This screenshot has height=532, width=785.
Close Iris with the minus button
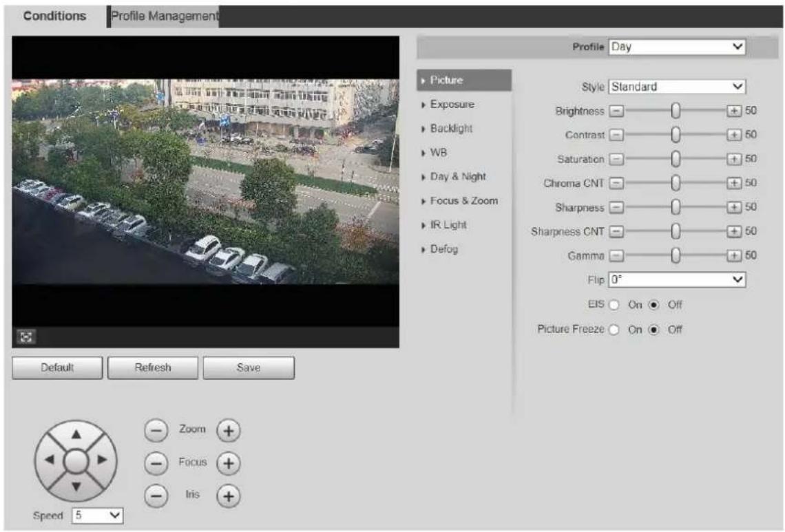click(x=156, y=496)
